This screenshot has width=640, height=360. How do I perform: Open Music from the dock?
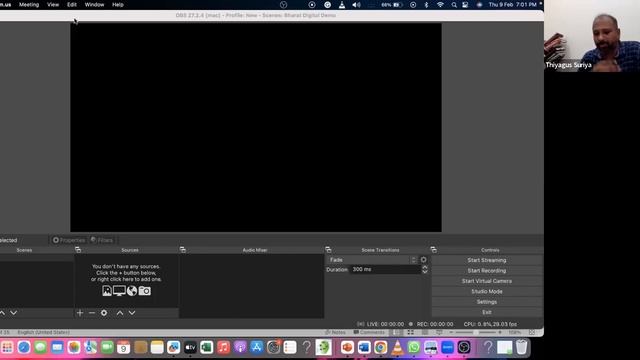coord(223,347)
